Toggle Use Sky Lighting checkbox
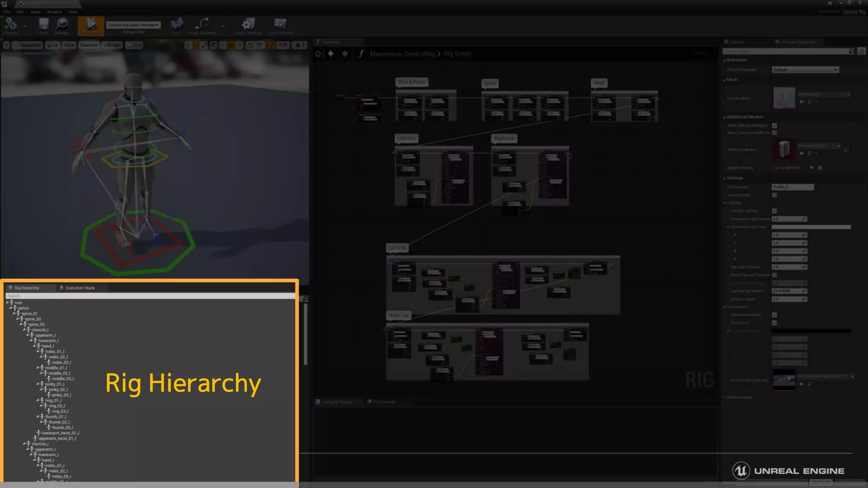This screenshot has width=868, height=488. point(774,211)
